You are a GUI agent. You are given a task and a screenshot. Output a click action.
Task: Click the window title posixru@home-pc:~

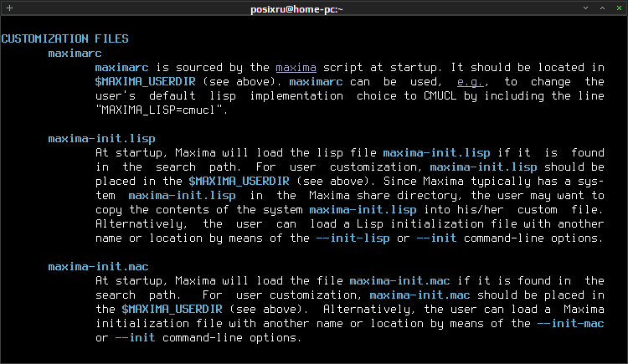(x=296, y=9)
